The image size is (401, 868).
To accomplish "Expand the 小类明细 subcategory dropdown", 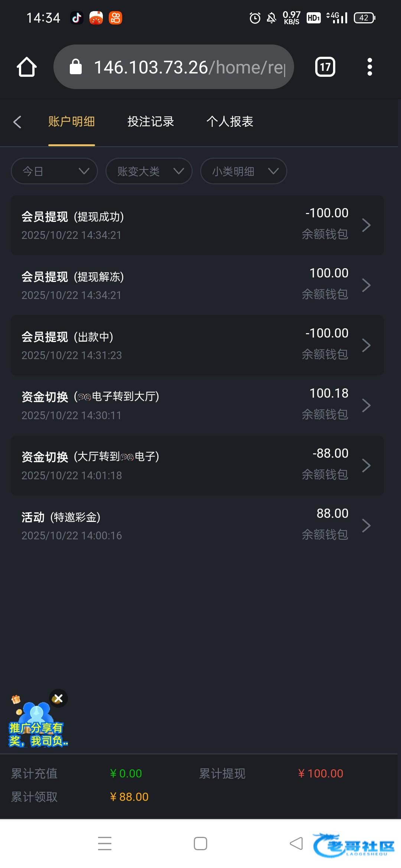I will [x=244, y=171].
